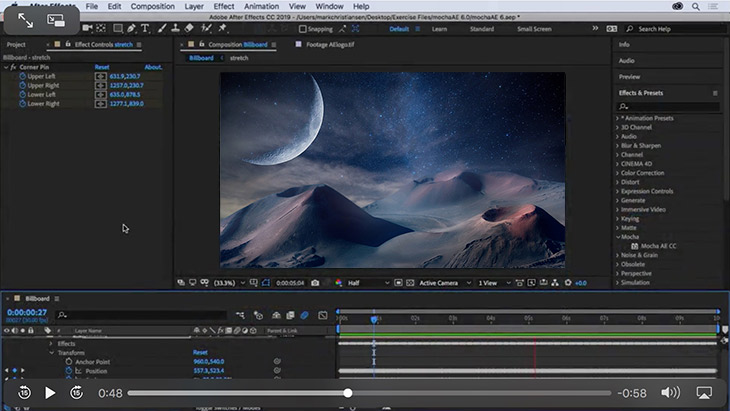Screen dimensions: 730x411
Task: Play the video
Action: [50, 393]
